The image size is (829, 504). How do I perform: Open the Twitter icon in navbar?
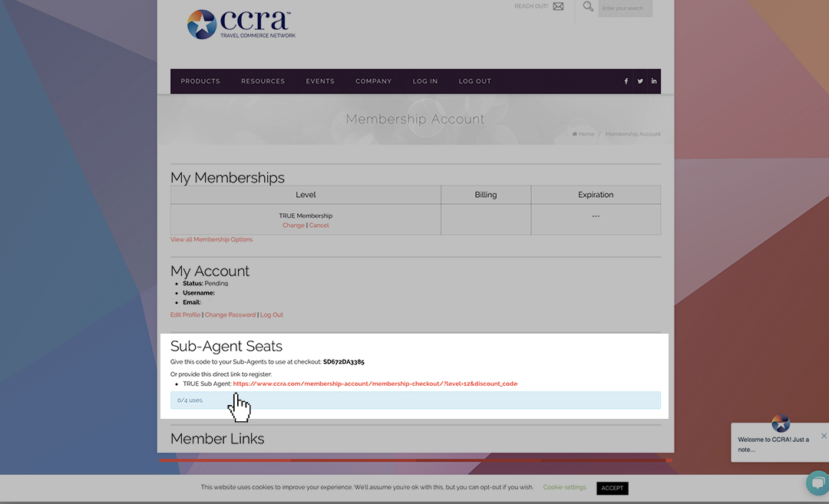point(640,81)
